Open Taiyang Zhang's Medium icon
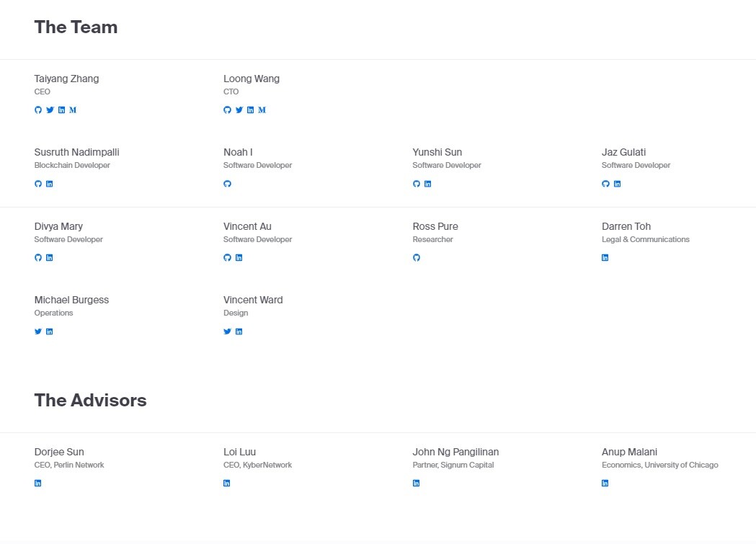 tap(73, 110)
